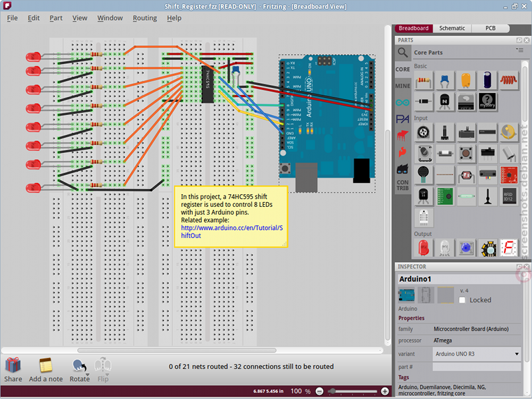The image size is (532, 399).
Task: Click Add a note button
Action: pyautogui.click(x=45, y=370)
